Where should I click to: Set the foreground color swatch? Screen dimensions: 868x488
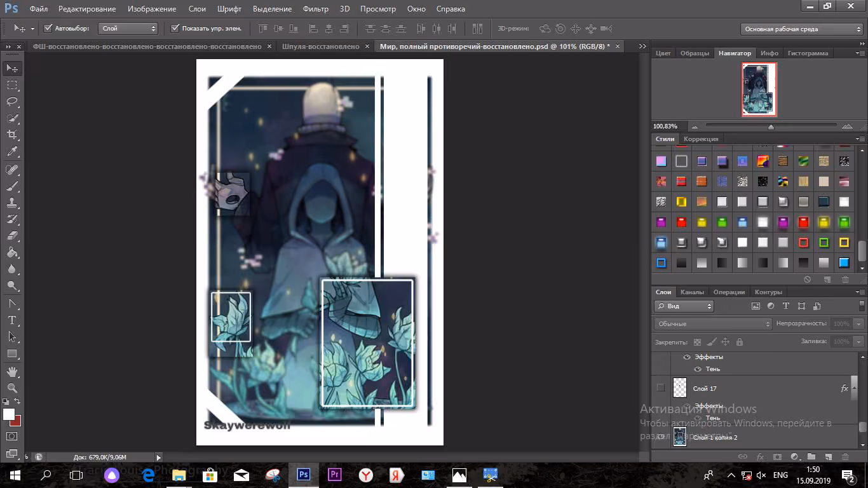(8, 414)
